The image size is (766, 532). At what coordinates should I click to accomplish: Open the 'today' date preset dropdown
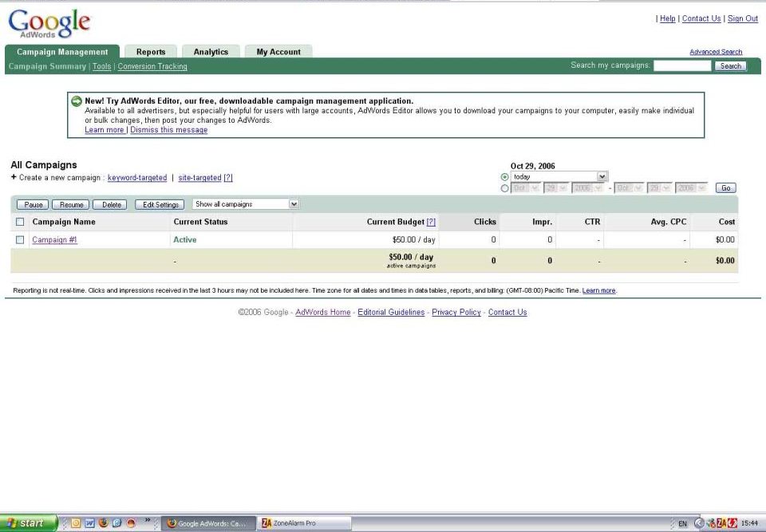559,176
